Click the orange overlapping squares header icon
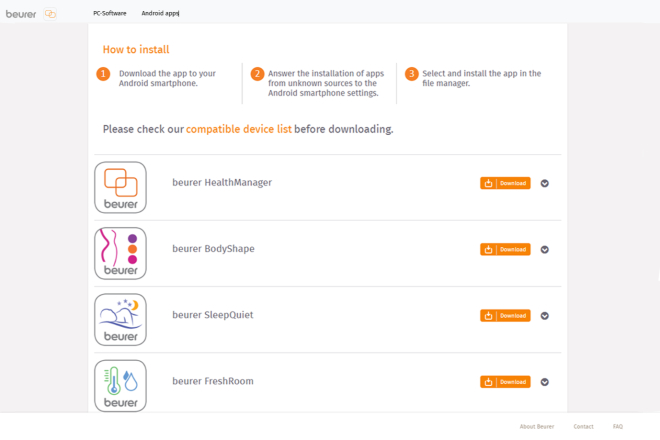The height and width of the screenshot is (440, 660). [50, 14]
